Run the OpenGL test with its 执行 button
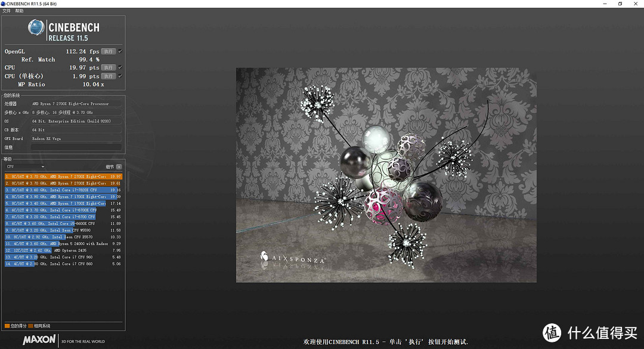The width and height of the screenshot is (644, 349). pyautogui.click(x=109, y=51)
